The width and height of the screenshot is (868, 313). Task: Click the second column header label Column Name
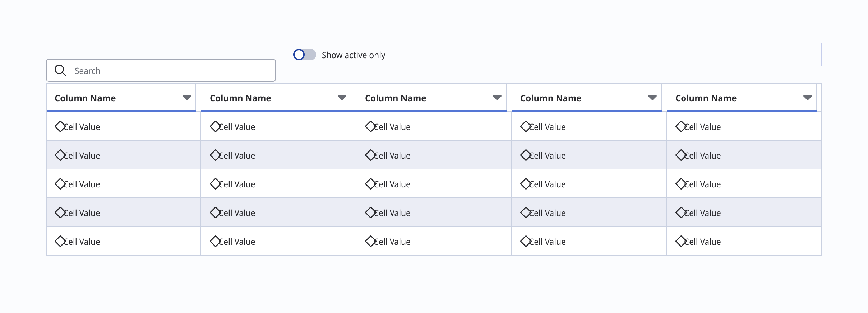(240, 98)
